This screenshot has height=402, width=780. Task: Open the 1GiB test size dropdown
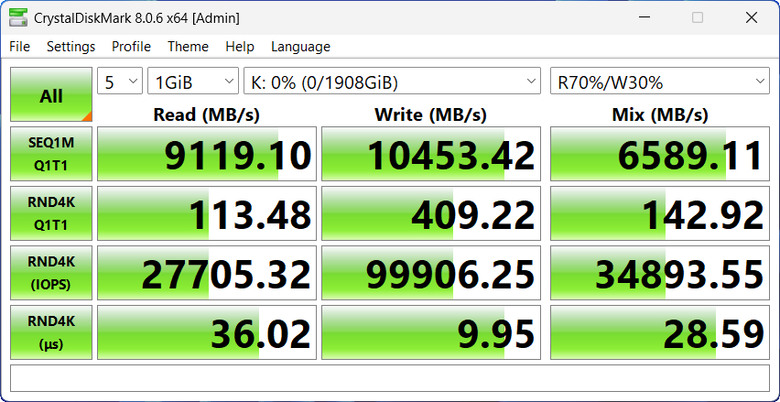[193, 81]
